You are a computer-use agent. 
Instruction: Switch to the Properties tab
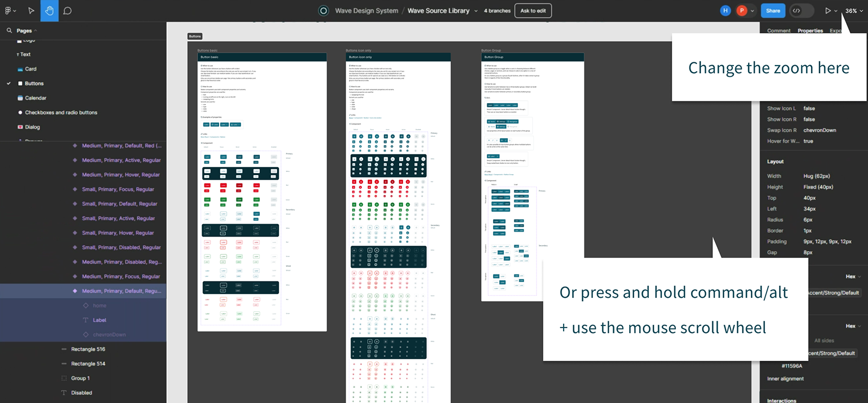pyautogui.click(x=810, y=31)
